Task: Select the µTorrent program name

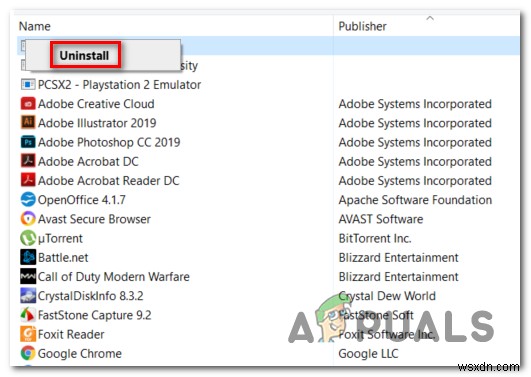Action: [x=60, y=238]
